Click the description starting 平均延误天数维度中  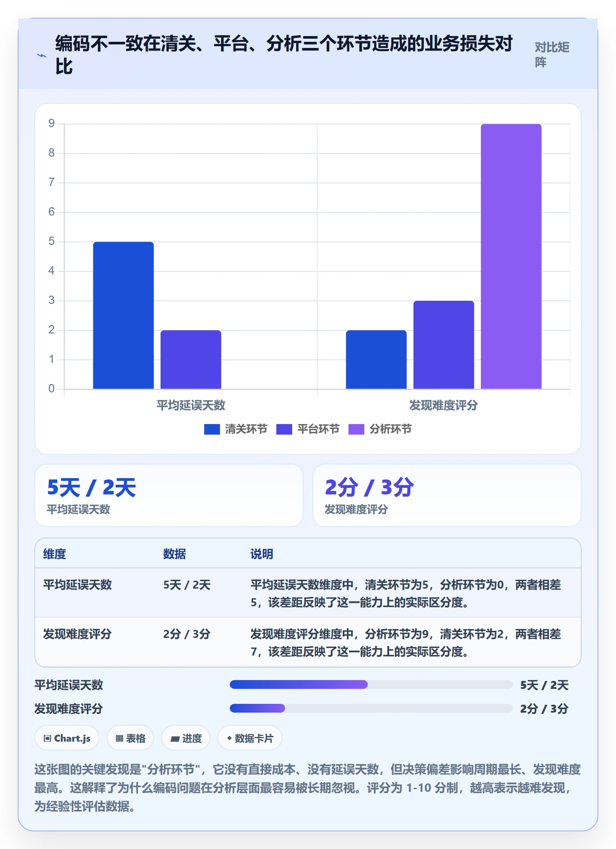point(406,593)
